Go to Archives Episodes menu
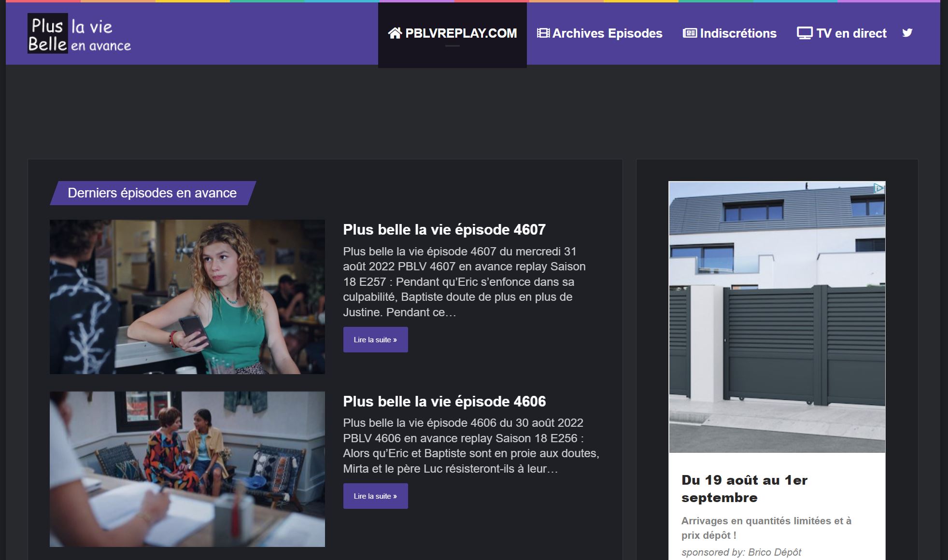 click(x=607, y=33)
